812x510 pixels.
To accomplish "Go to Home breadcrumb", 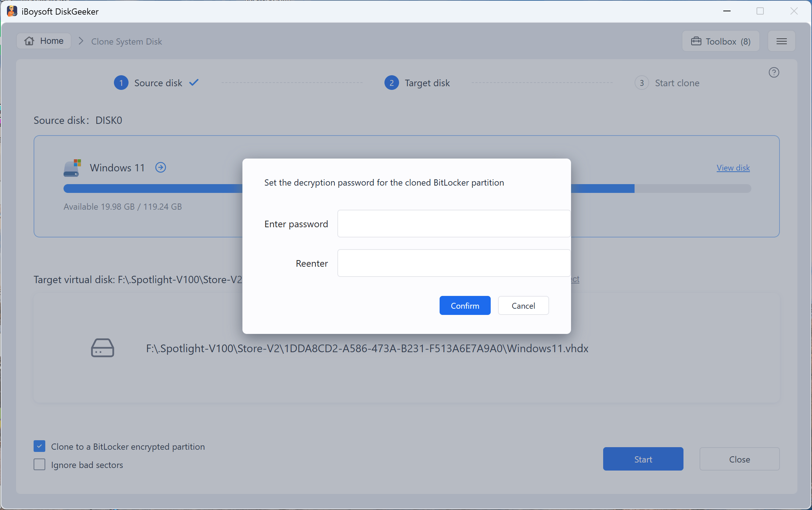I will coord(44,41).
